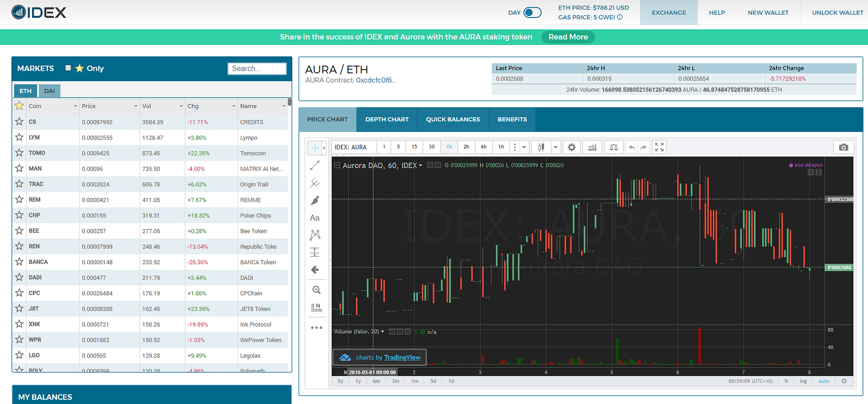Open Price column sort dropdown
Image resolution: width=868 pixels, height=404 pixels.
pos(136,106)
